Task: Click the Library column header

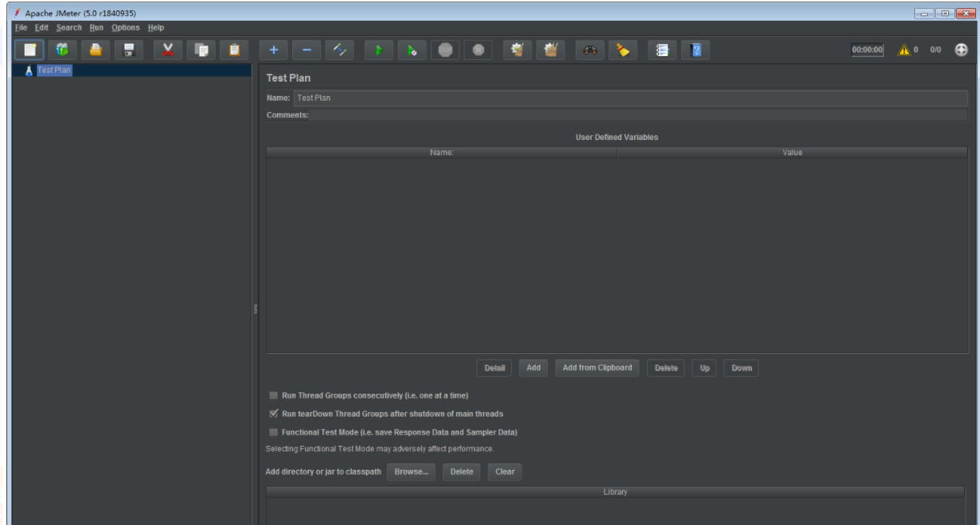Action: (x=616, y=491)
